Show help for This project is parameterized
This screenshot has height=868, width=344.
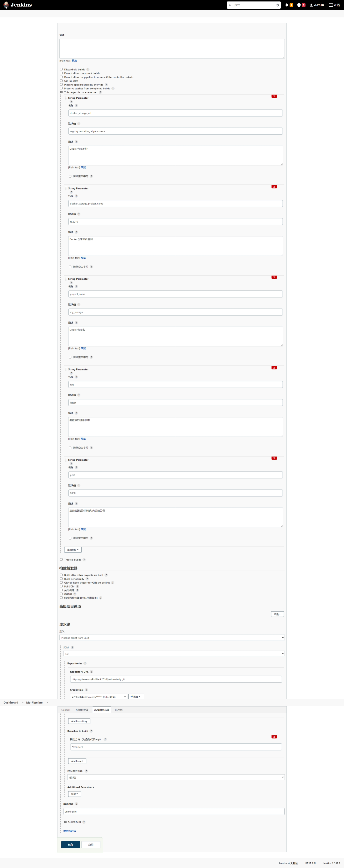tap(100, 92)
